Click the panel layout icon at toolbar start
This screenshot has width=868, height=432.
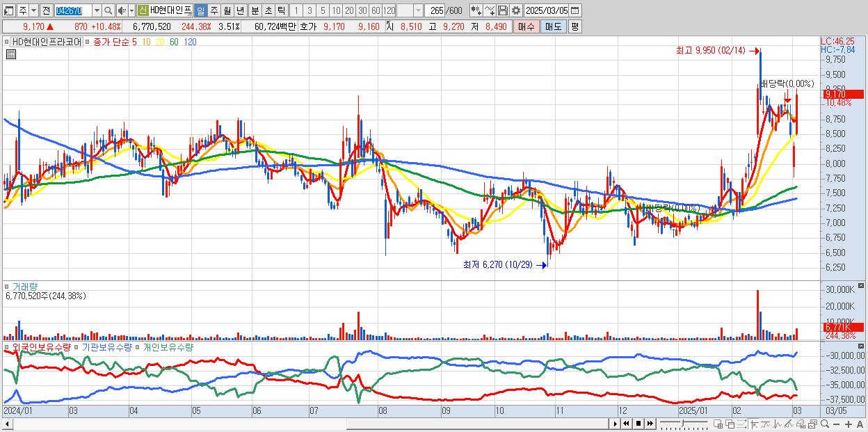8,11
